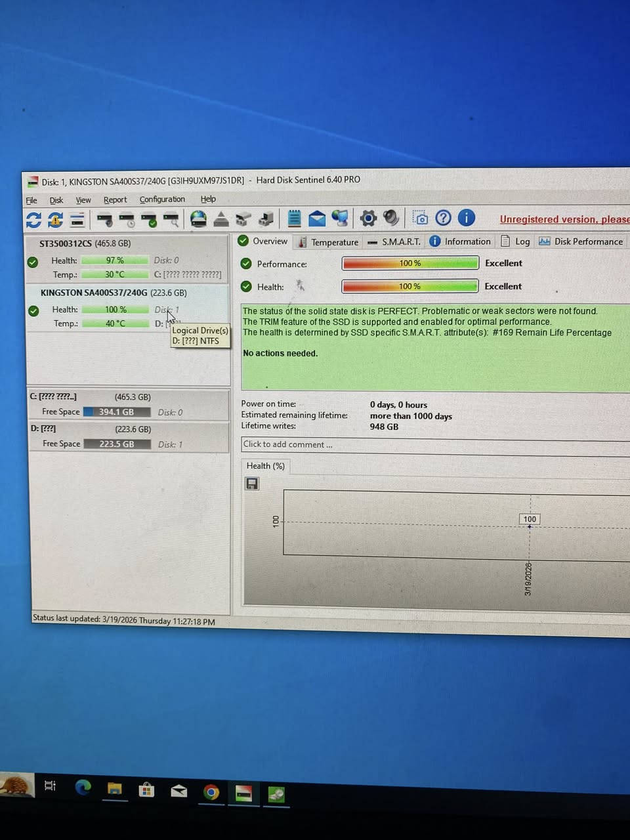Screen dimensions: 630x840
Task: Select the green health status check for KINGSTON SSD
Action: [33, 310]
